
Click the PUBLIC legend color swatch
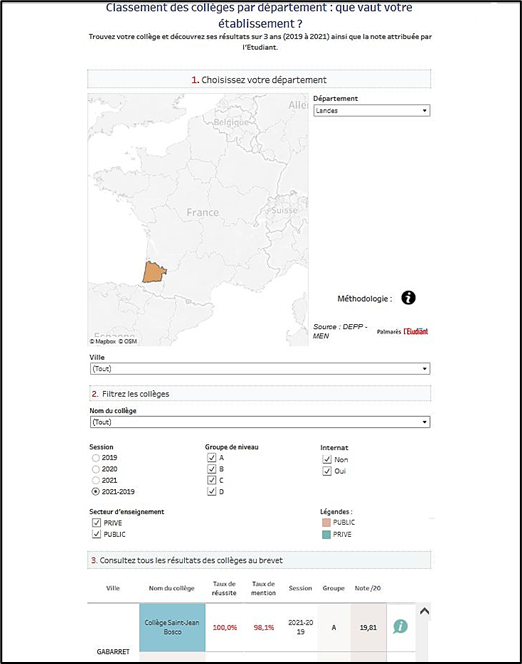tap(326, 522)
